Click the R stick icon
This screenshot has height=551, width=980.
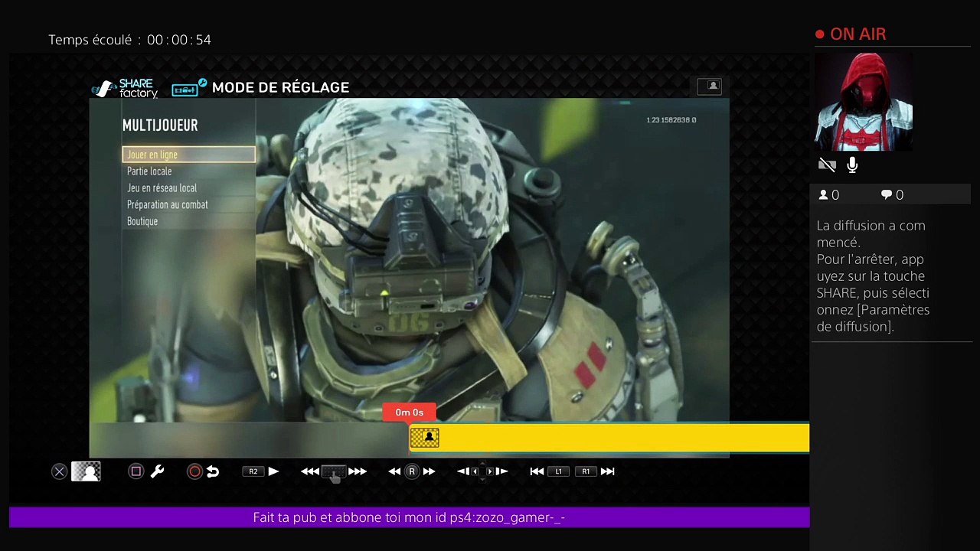412,471
